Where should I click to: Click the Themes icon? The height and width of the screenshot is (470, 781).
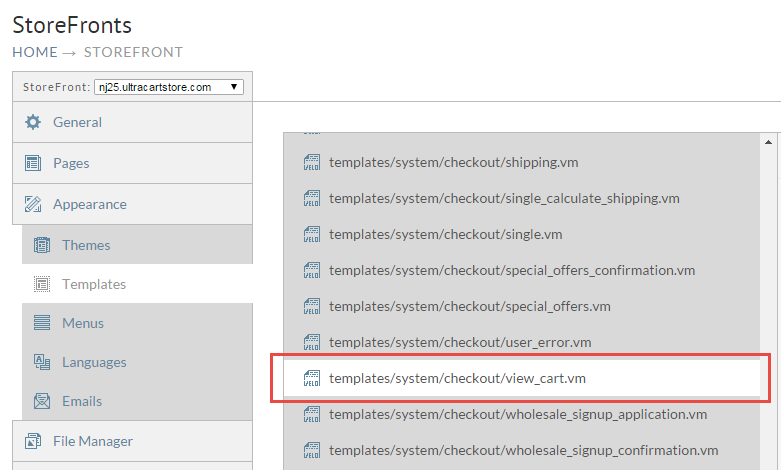pos(42,245)
